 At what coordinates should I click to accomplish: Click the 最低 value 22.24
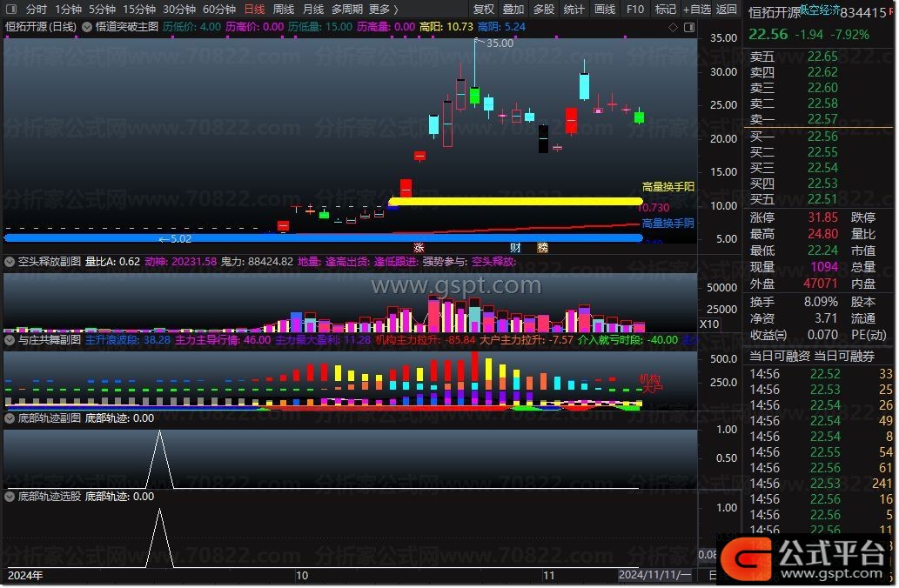pyautogui.click(x=822, y=251)
